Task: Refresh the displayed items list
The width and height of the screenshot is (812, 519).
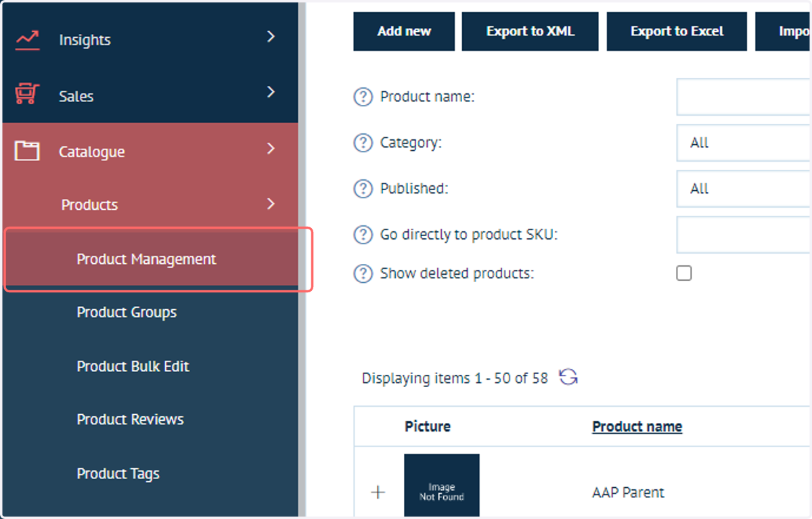Action: tap(568, 378)
